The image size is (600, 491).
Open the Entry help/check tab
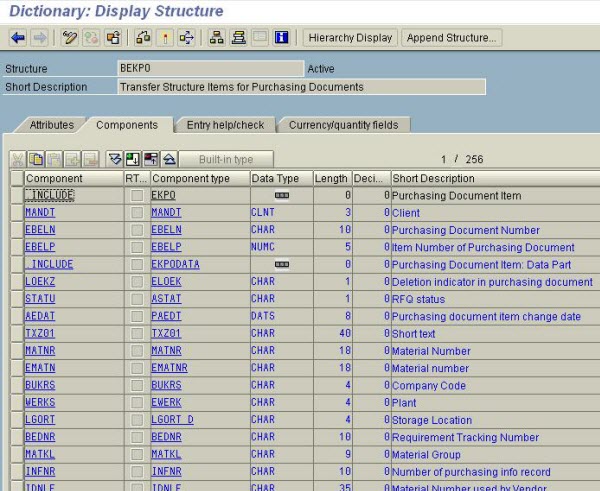[x=225, y=125]
